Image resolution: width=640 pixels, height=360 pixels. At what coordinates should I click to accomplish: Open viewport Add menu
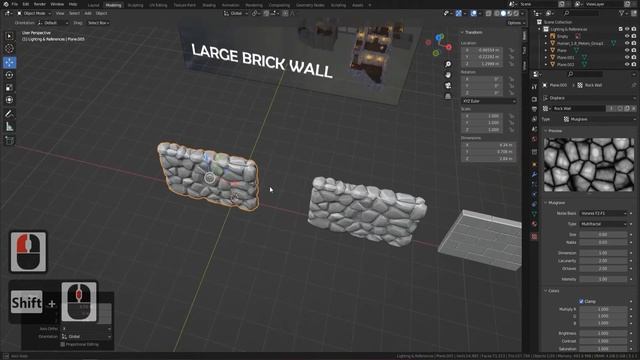click(x=88, y=13)
